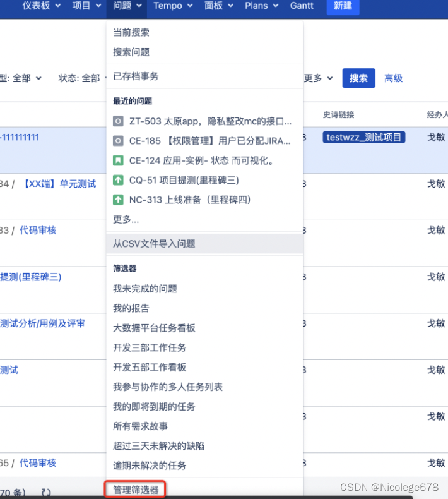Viewport: 448px width, 499px height.
Task: Switch to 高级 advanced search
Action: tap(393, 78)
